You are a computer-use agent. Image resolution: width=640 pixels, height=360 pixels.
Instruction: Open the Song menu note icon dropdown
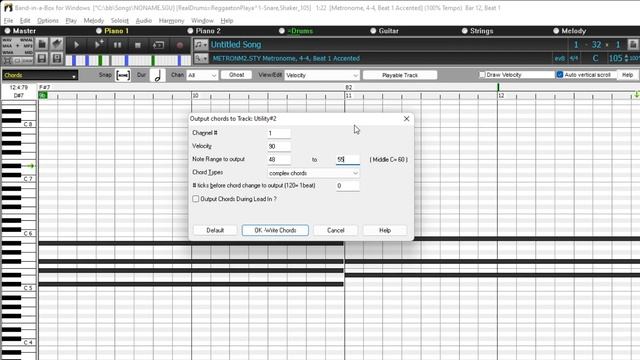tap(200, 44)
